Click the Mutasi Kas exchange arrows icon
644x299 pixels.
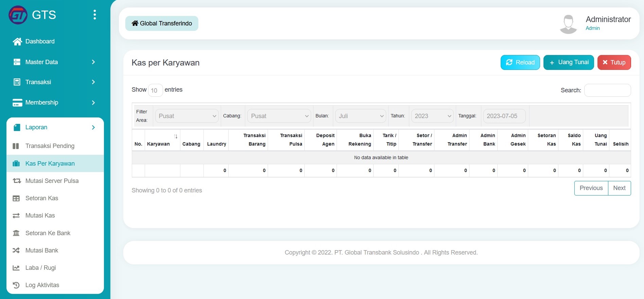pos(16,216)
